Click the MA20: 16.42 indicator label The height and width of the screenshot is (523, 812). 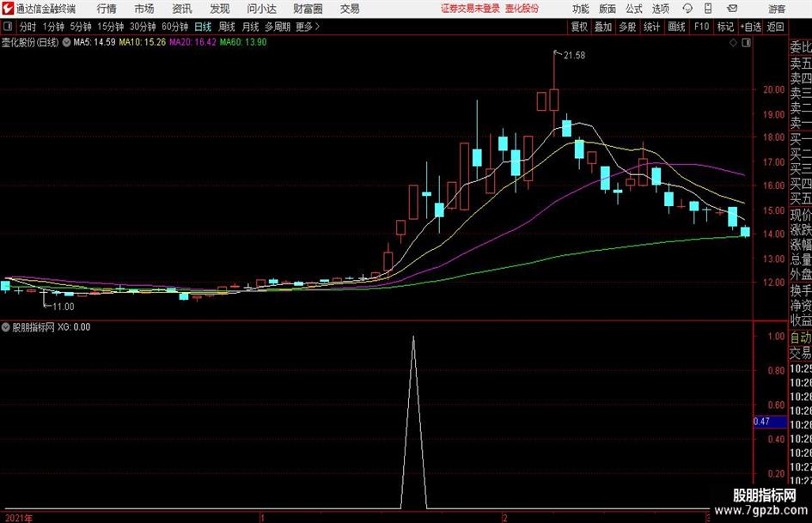[x=192, y=42]
